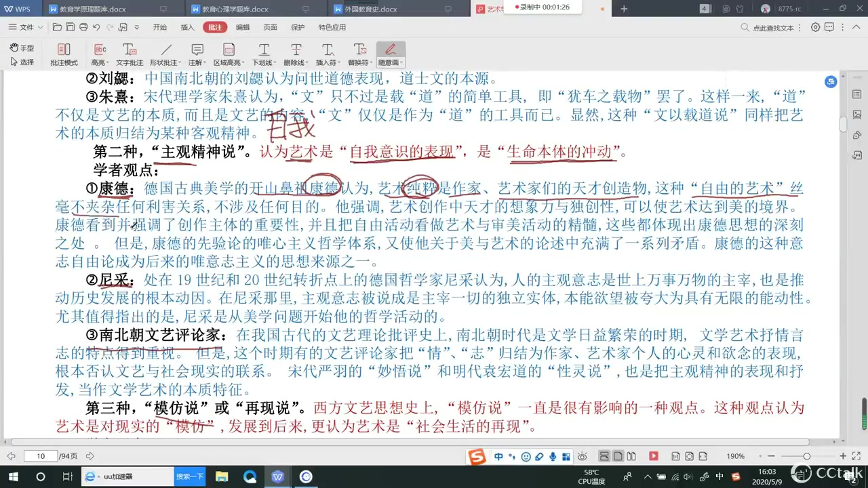The width and height of the screenshot is (868, 488).
Task: Insert a 注解 note comment
Action: (196, 55)
